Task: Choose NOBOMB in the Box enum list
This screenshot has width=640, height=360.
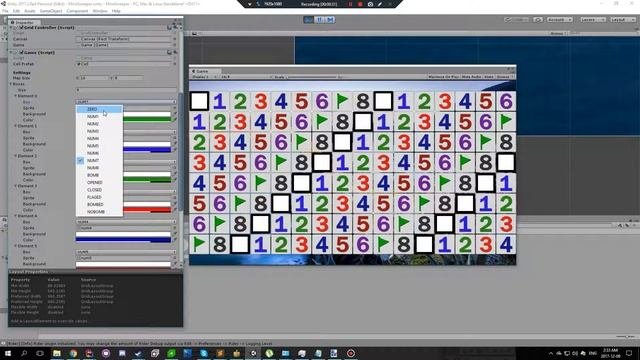Action: click(99, 212)
